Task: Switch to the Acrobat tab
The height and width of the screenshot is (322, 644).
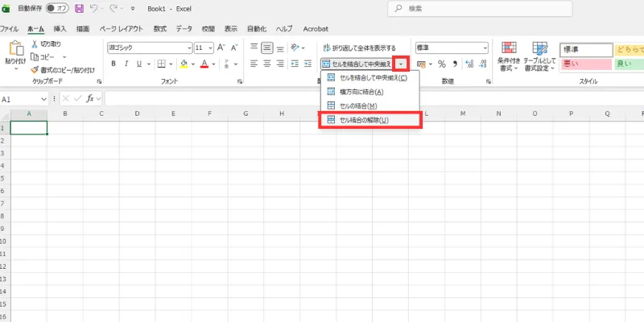Action: pyautogui.click(x=316, y=29)
